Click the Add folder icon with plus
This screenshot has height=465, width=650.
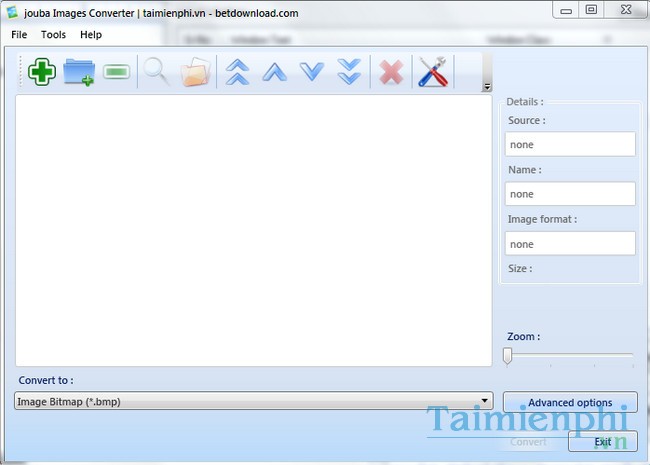click(x=79, y=72)
